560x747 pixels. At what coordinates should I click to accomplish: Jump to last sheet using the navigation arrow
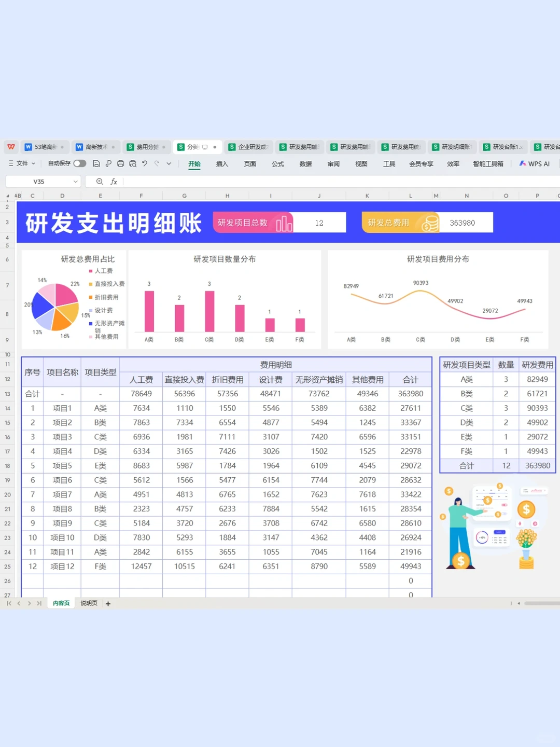[39, 603]
